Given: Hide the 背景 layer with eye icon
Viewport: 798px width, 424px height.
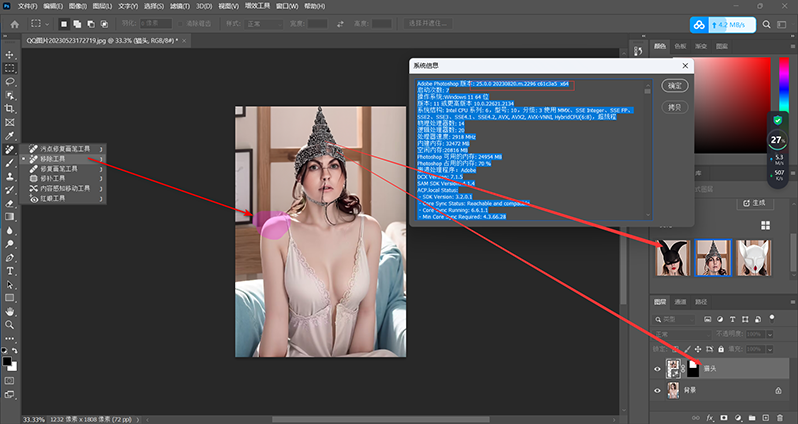Looking at the screenshot, I should tap(657, 390).
